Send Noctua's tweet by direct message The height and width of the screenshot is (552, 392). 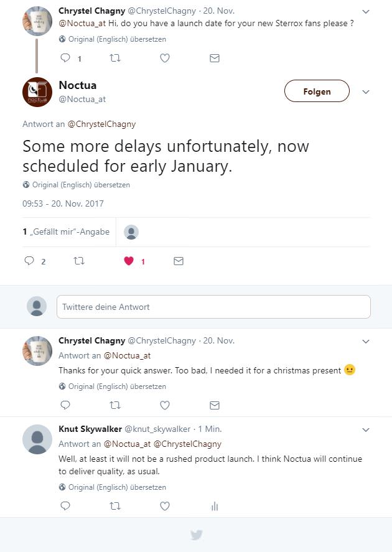click(179, 261)
